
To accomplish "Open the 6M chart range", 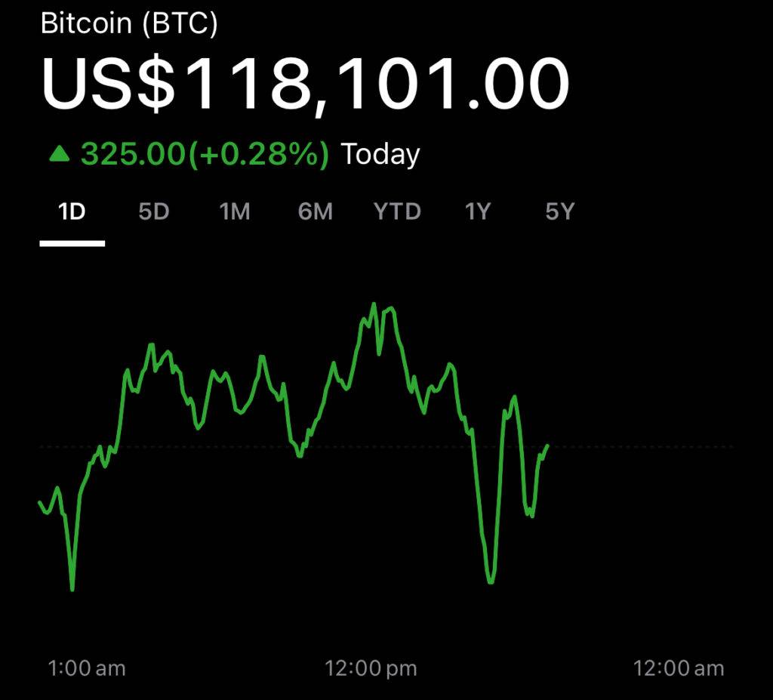I will [315, 212].
